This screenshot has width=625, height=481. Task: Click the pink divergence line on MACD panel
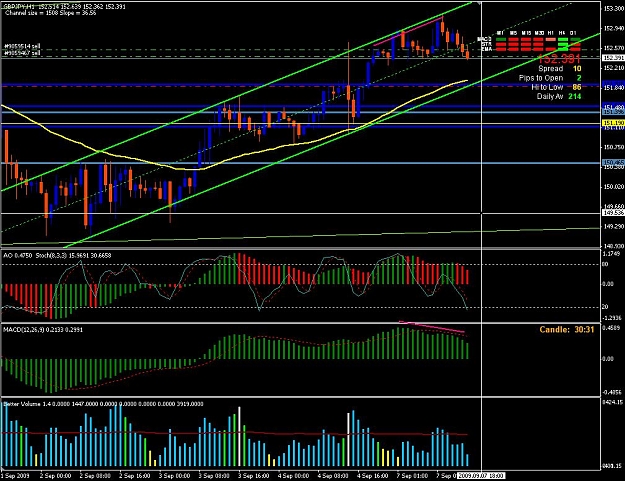(432, 326)
